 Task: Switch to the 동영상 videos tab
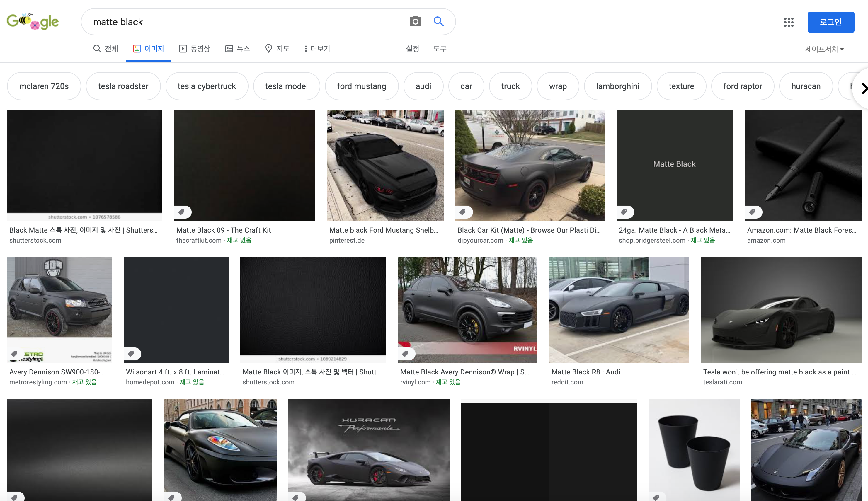(195, 49)
